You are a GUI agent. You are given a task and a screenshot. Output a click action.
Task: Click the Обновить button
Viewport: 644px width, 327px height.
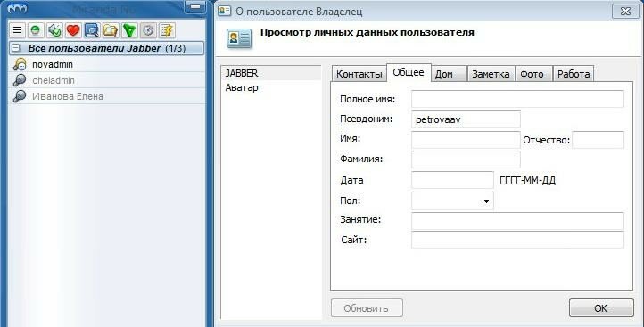click(x=367, y=307)
